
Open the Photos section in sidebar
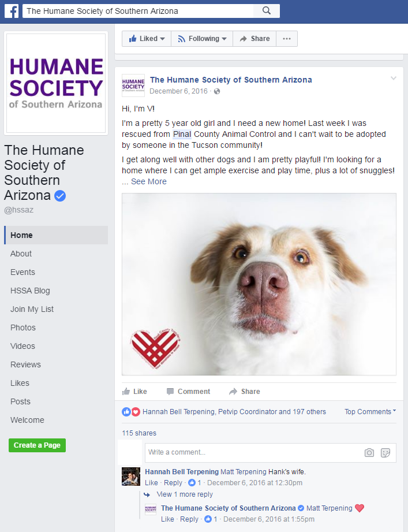[23, 328]
